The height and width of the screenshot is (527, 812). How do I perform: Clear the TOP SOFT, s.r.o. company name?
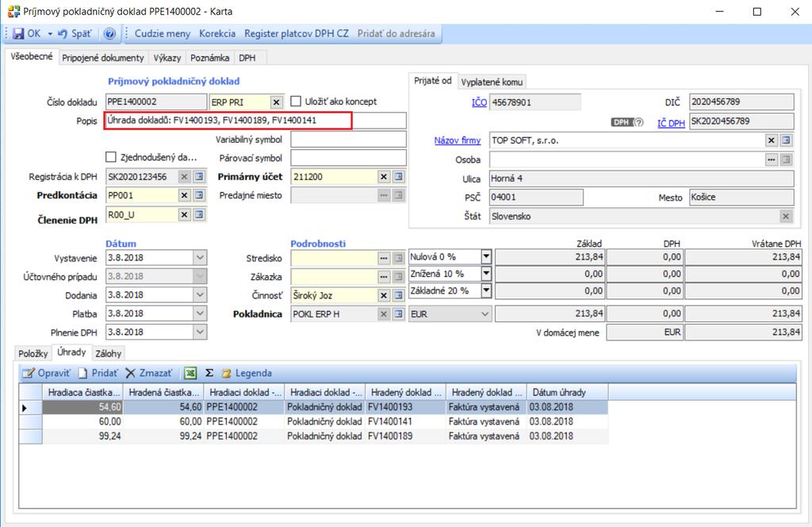[x=772, y=140]
